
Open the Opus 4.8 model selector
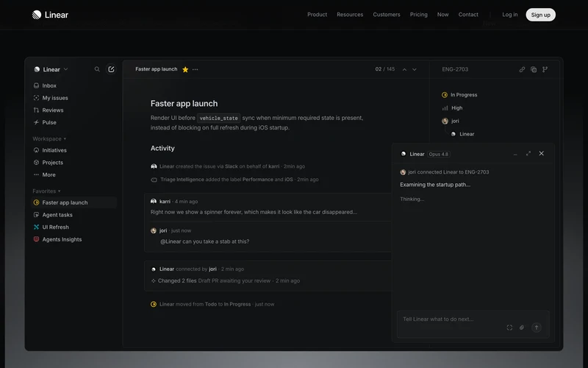[439, 155]
